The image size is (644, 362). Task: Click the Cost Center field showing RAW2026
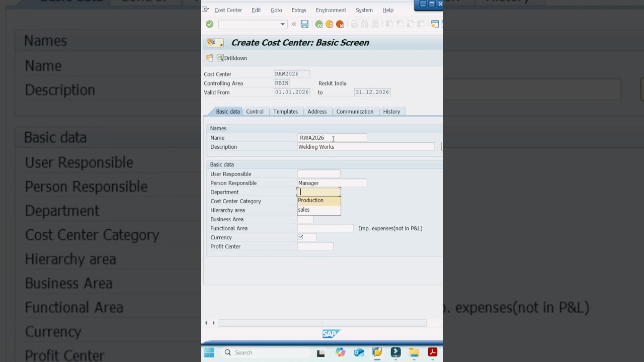(292, 74)
